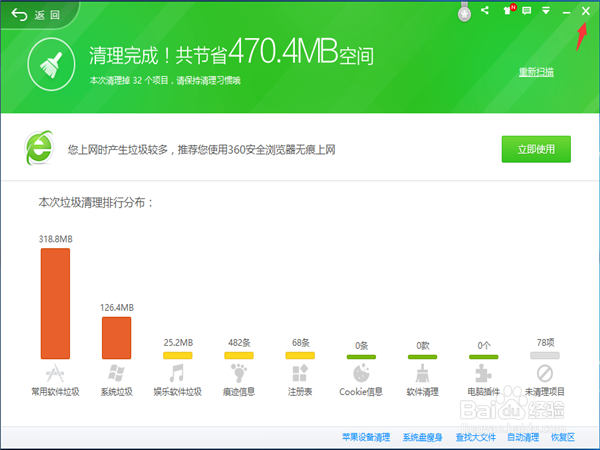Image resolution: width=600 pixels, height=450 pixels.
Task: Click the 318.8MB value label
Action: point(55,239)
